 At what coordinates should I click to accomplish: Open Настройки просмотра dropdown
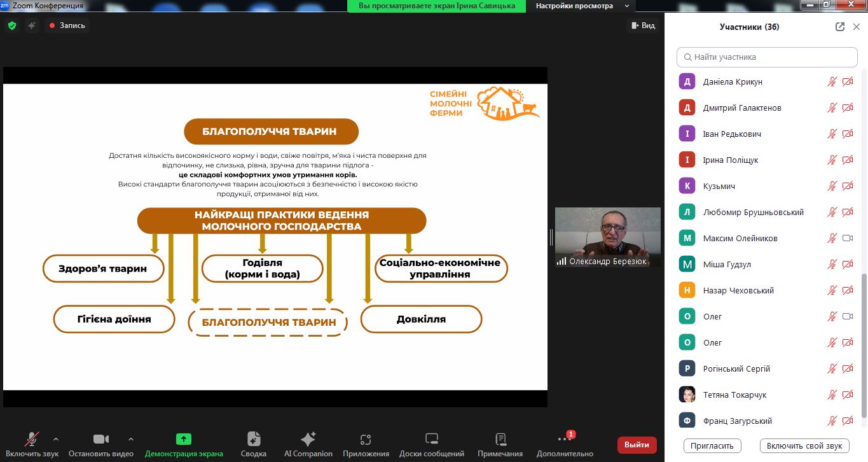(x=581, y=6)
